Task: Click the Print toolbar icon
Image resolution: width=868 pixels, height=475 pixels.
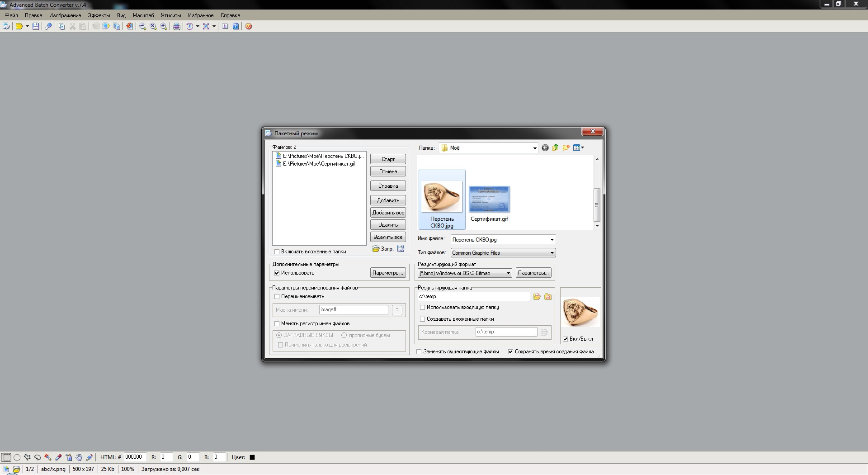Action: pyautogui.click(x=177, y=26)
